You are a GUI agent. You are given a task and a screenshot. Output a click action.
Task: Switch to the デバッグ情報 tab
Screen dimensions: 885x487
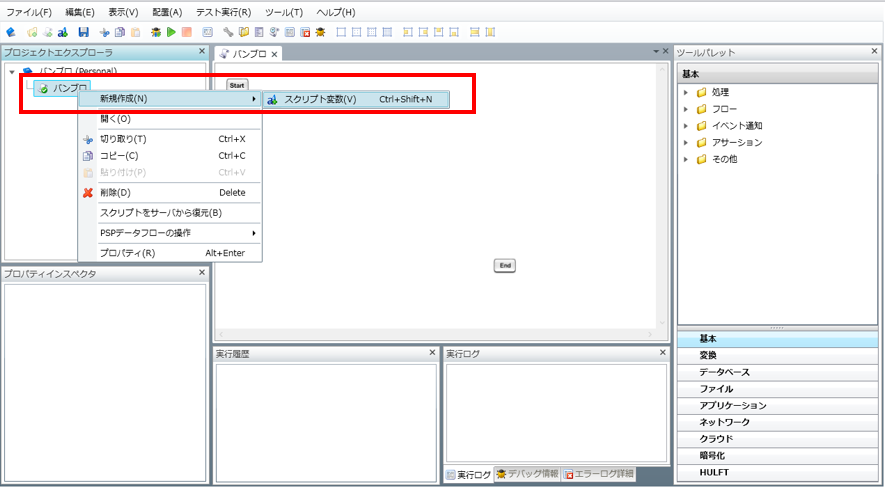(526, 474)
